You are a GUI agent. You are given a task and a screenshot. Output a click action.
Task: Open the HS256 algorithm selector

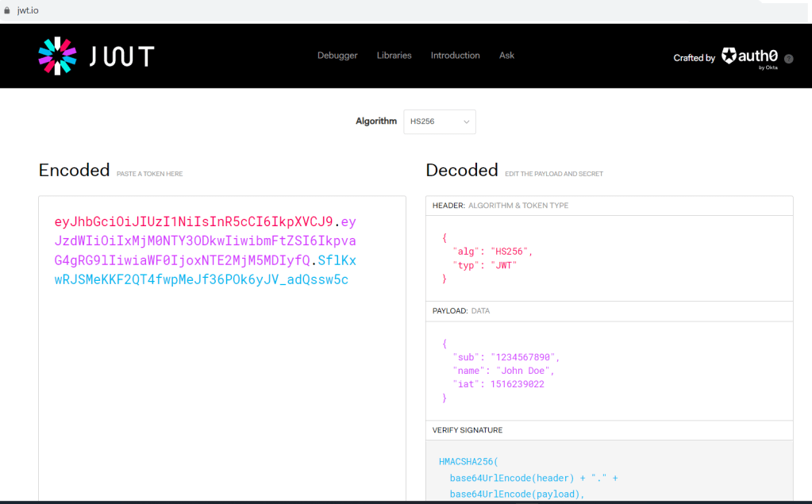tap(439, 122)
